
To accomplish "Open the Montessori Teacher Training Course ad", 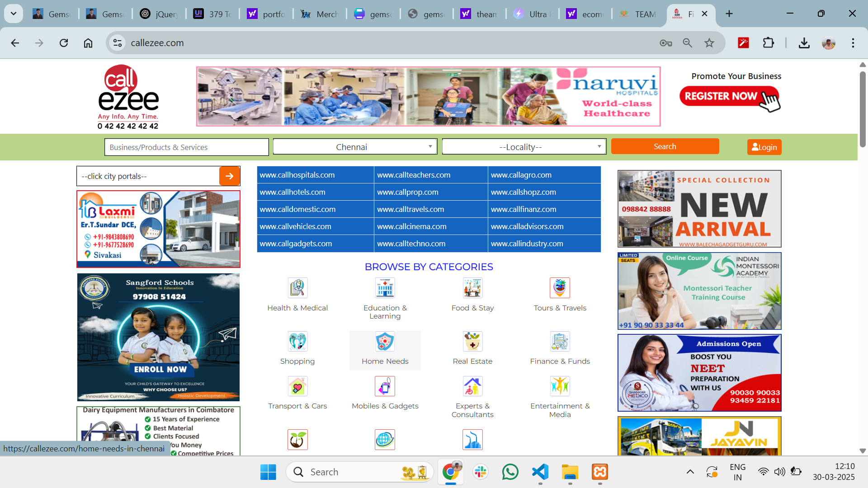I will [699, 291].
